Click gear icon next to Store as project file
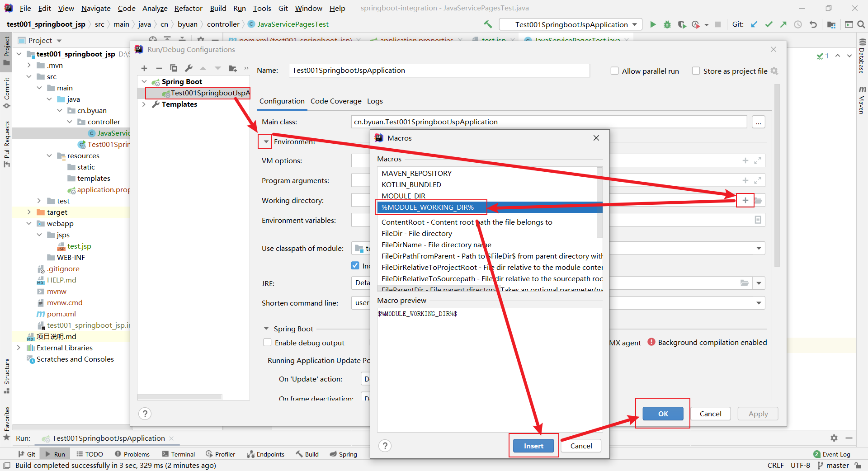The height and width of the screenshot is (471, 868). [x=774, y=71]
